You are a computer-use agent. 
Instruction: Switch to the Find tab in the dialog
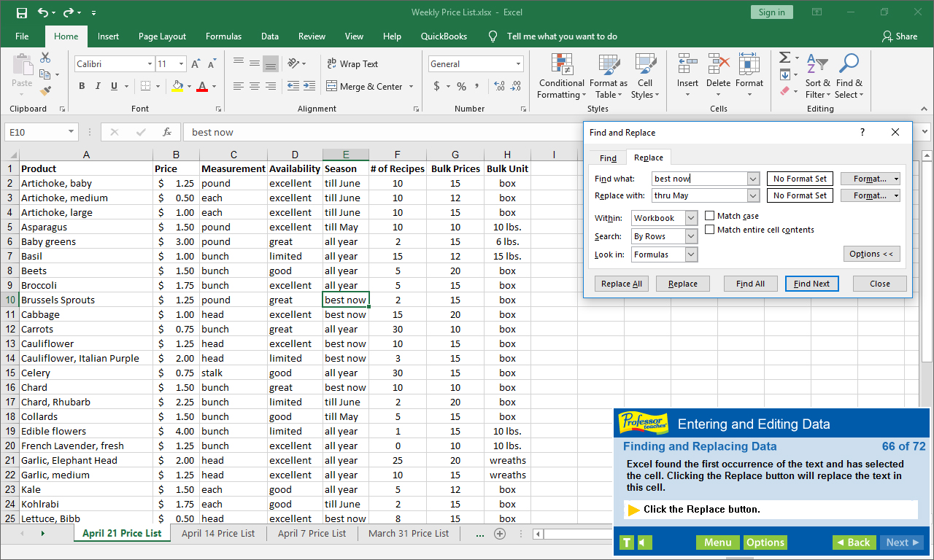607,157
